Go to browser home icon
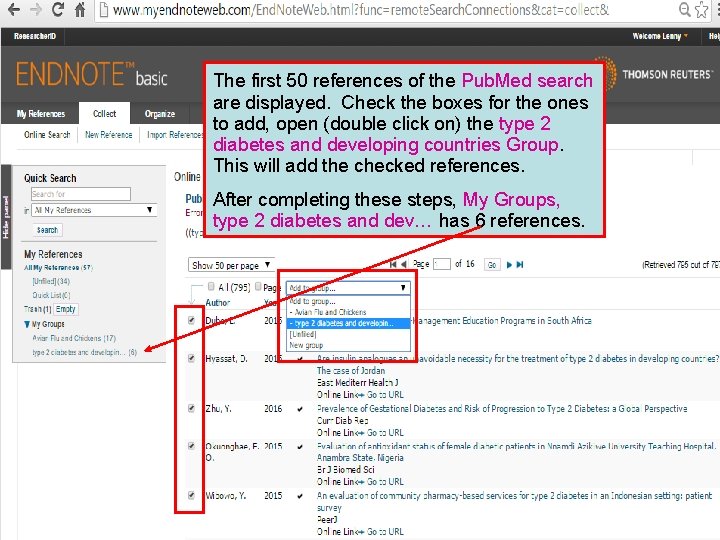This screenshot has height=540, width=720. [80, 9]
